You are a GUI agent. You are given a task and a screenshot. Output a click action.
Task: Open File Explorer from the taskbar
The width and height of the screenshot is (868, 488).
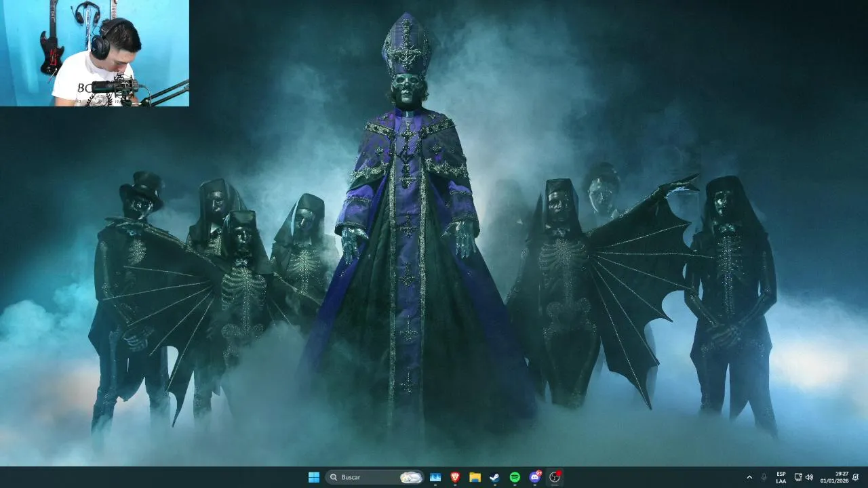[x=475, y=477]
